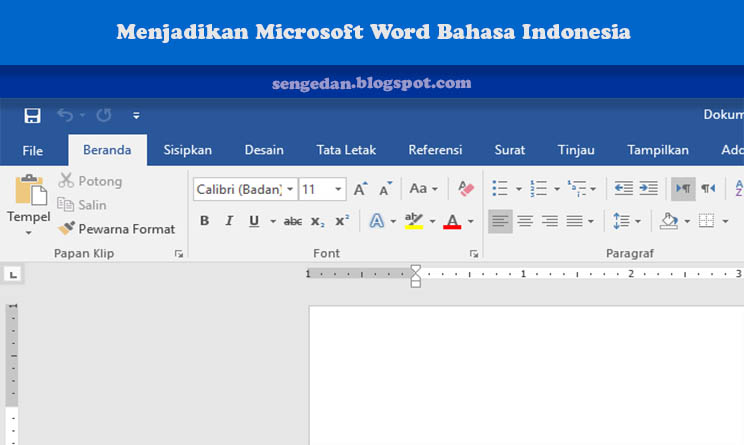Apply the red font color
Image resolution: width=744 pixels, height=445 pixels.
coord(452,221)
